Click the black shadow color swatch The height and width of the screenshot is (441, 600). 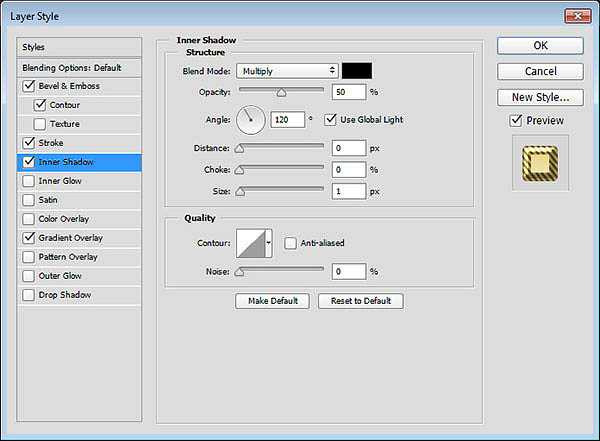[358, 71]
